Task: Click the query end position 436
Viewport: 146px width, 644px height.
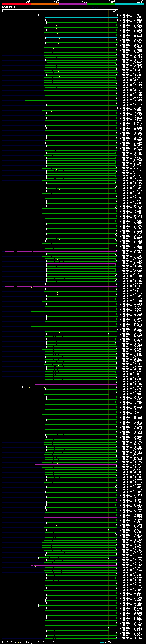Action: (115, 11)
